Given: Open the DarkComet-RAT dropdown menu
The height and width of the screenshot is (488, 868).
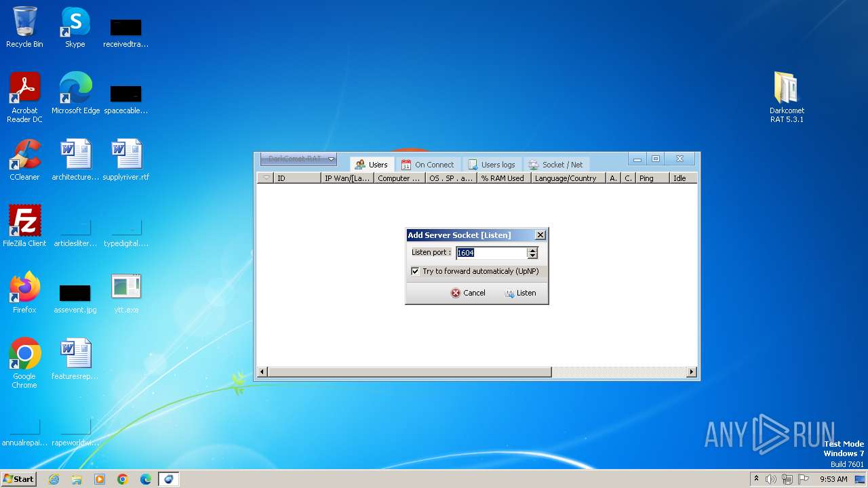Looking at the screenshot, I should 298,159.
